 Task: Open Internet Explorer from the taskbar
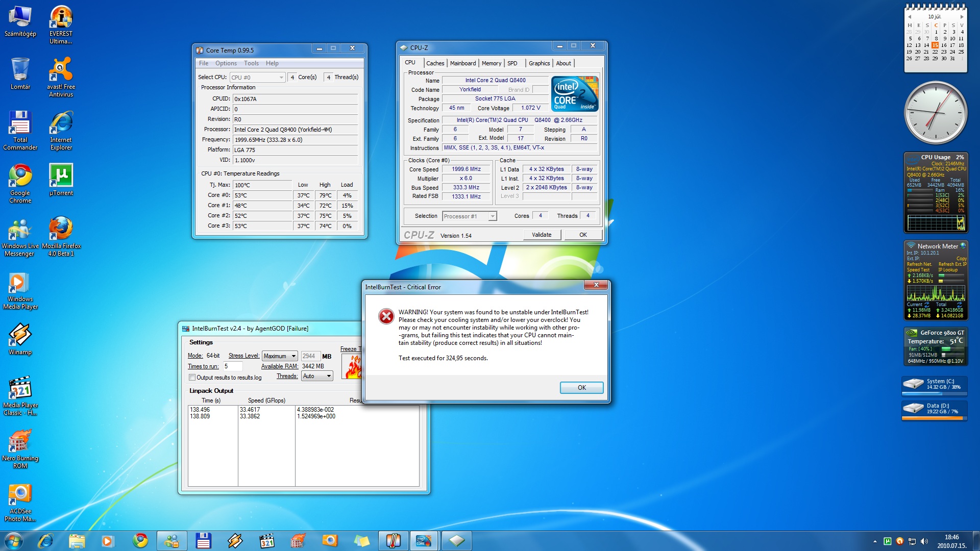(x=45, y=541)
